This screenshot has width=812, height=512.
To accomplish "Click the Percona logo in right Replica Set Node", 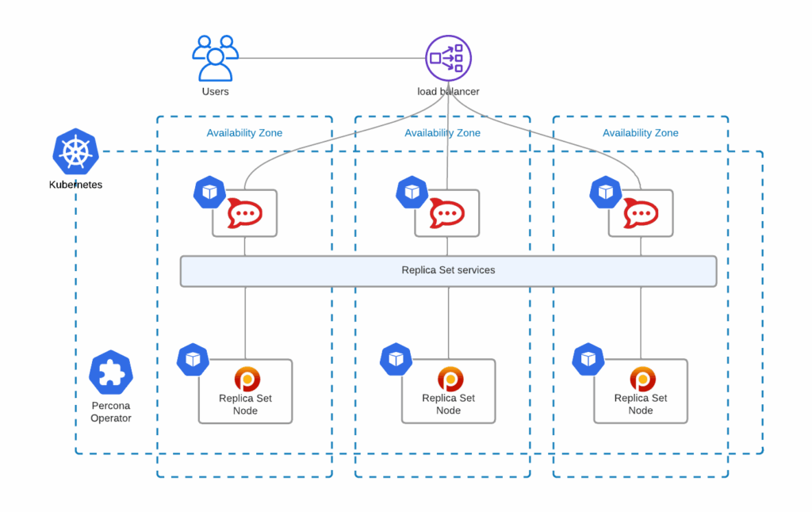I will point(642,380).
